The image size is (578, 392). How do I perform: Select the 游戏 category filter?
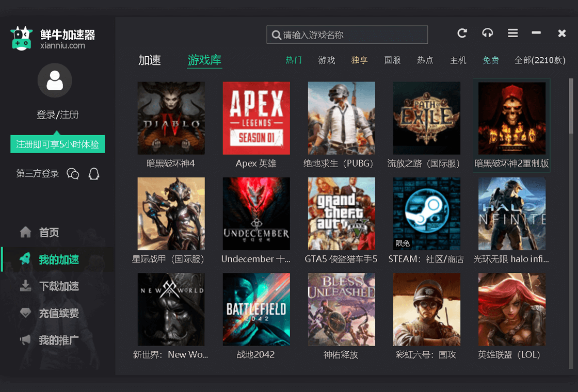point(327,60)
